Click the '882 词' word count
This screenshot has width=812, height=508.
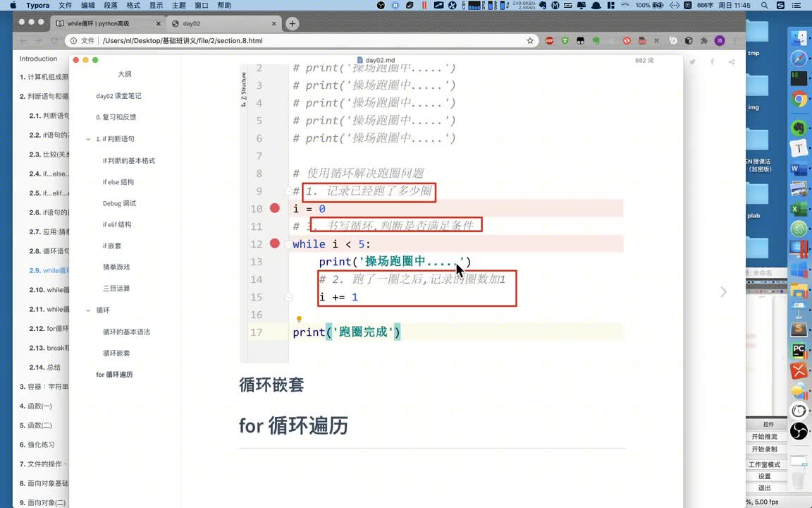pyautogui.click(x=644, y=61)
